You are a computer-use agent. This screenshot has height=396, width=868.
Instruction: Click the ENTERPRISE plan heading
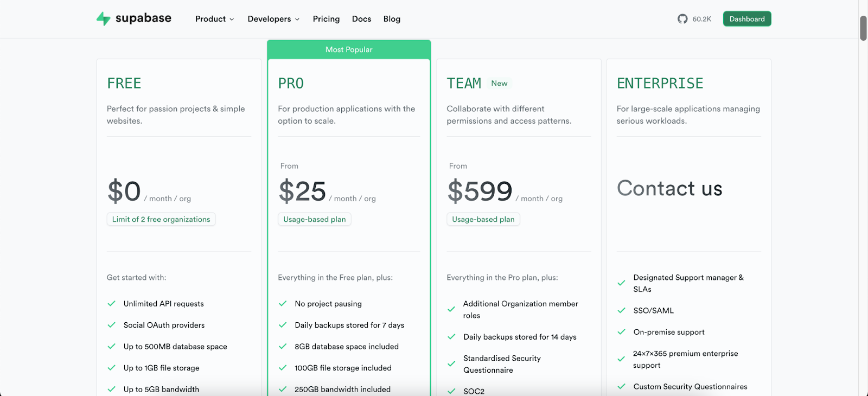click(x=660, y=84)
